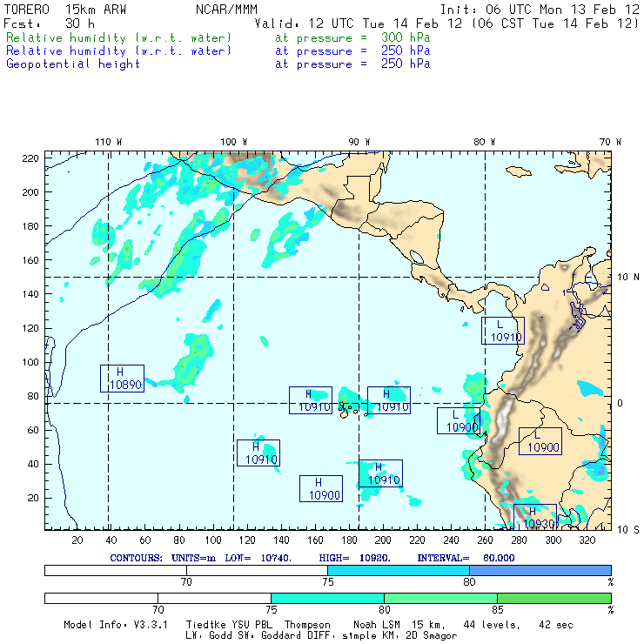
Task: Click the light green 80-85 colorbar segment
Action: pyautogui.click(x=440, y=598)
